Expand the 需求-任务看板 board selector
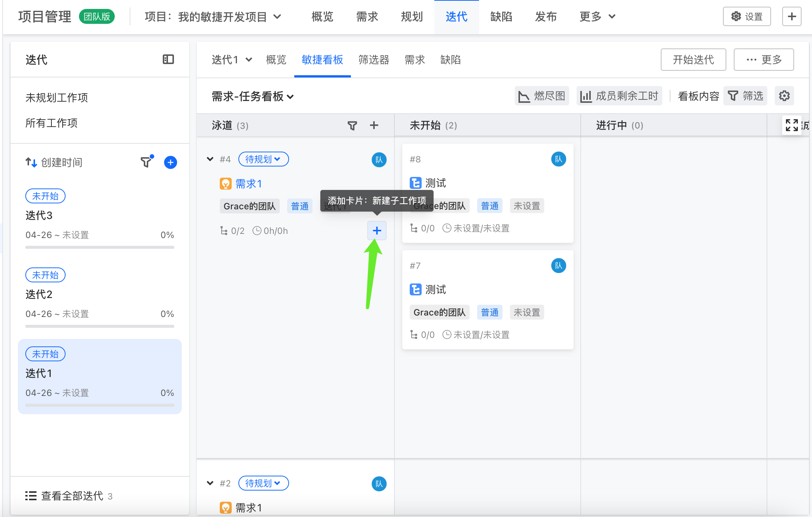 pos(253,96)
